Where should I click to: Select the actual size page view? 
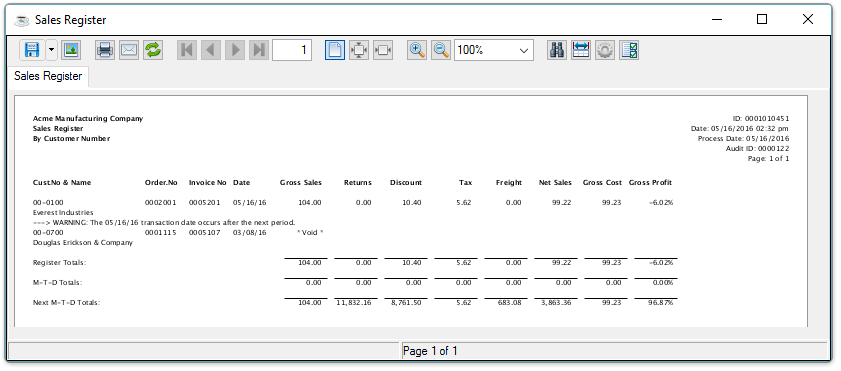point(335,50)
